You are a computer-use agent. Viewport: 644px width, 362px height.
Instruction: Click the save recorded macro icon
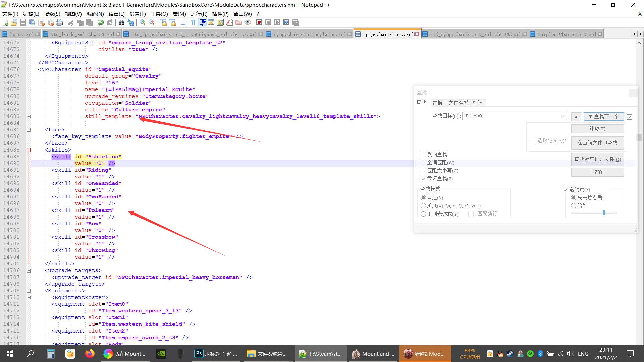(x=295, y=22)
